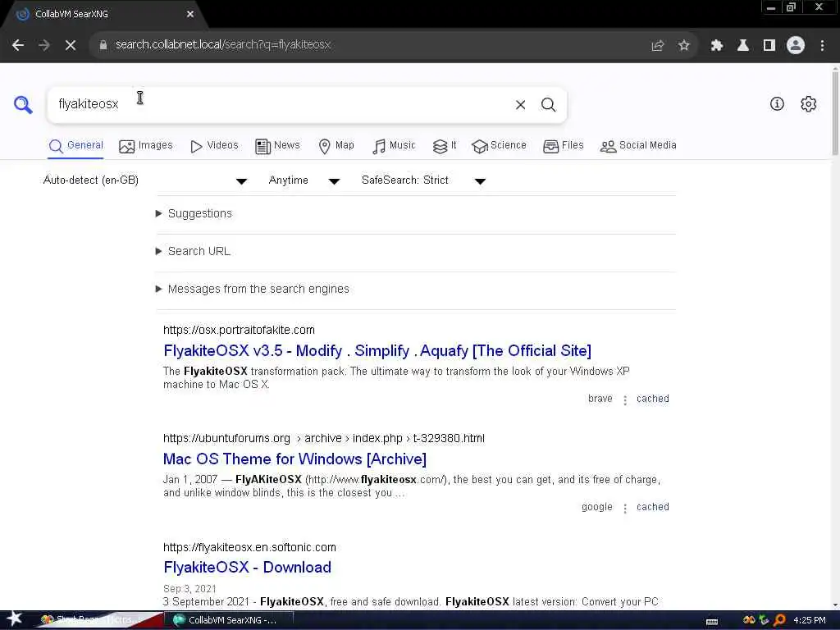Open the About info icon
Viewport: 840px width, 630px height.
coord(777,104)
